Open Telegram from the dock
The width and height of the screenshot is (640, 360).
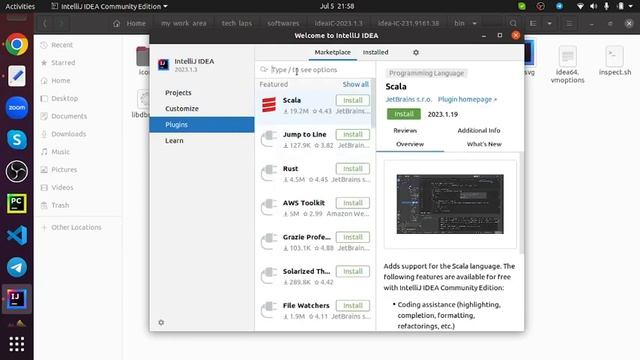(17, 267)
